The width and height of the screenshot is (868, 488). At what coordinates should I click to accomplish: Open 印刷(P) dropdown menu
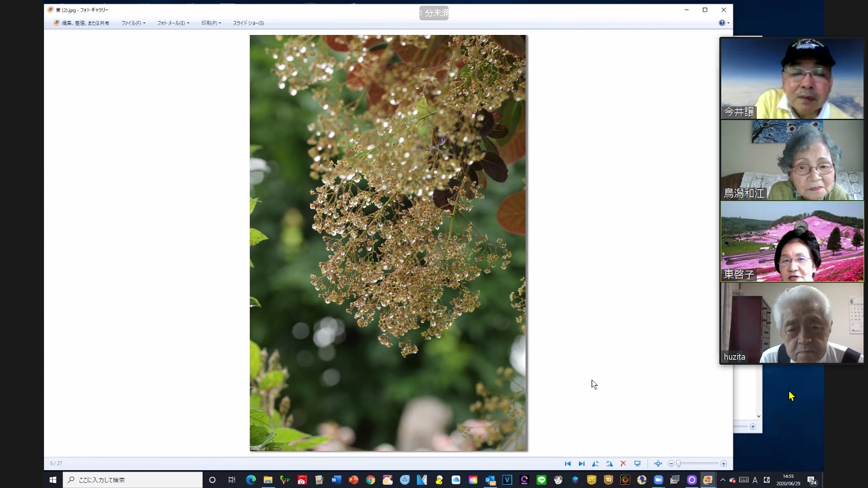(211, 23)
